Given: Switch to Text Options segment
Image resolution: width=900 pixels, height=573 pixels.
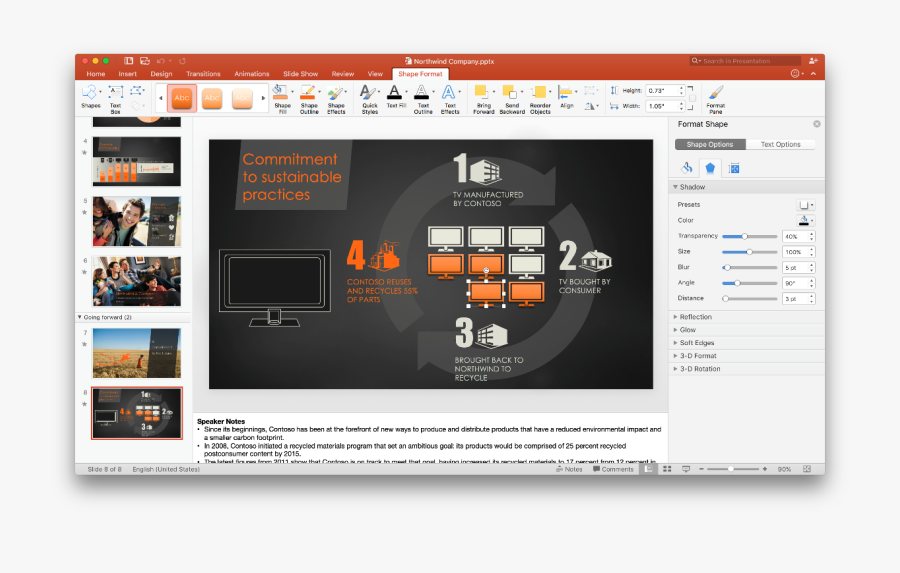Looking at the screenshot, I should (780, 145).
